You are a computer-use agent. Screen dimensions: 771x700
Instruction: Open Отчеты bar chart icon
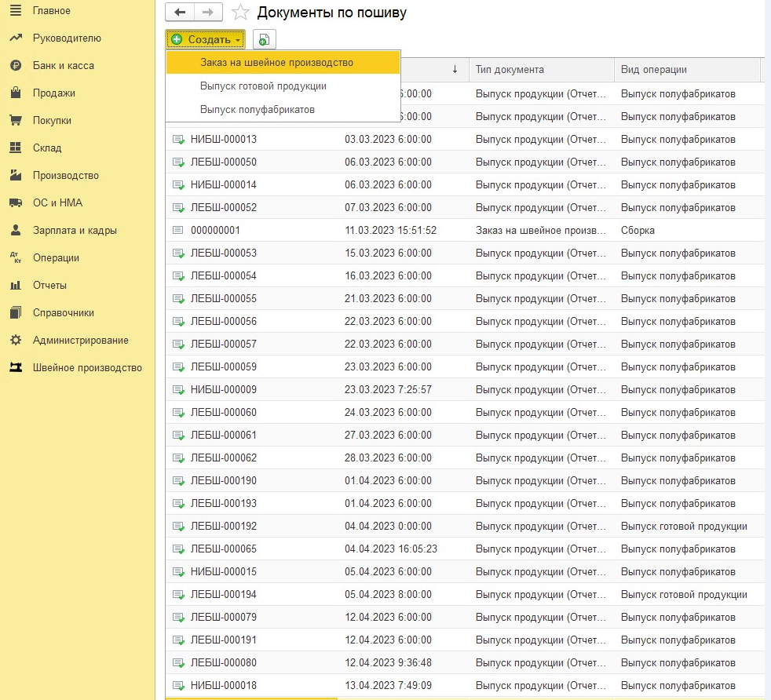(x=16, y=285)
